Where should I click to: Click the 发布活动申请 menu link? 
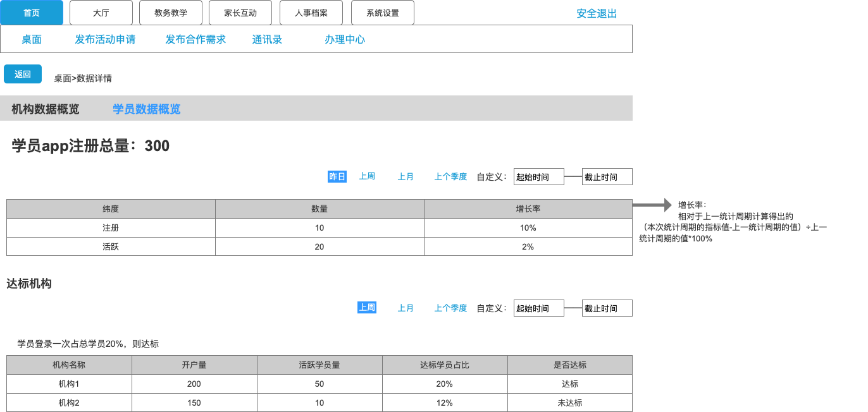click(105, 39)
